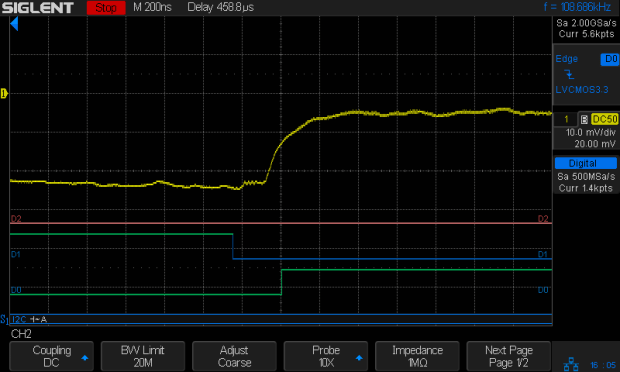This screenshot has width=620, height=372.
Task: Click the D0 channel label on left
Action: point(16,290)
